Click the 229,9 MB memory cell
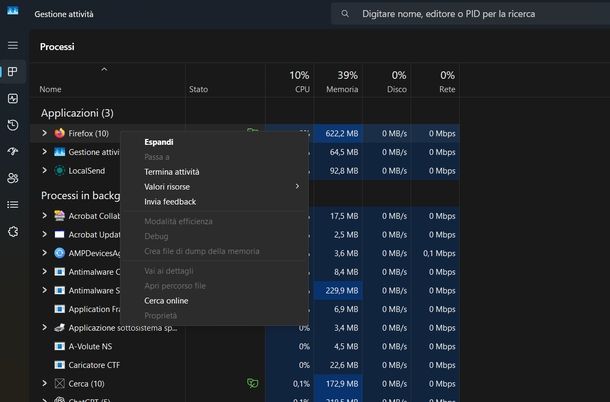Image resolution: width=610 pixels, height=402 pixels. [x=339, y=291]
